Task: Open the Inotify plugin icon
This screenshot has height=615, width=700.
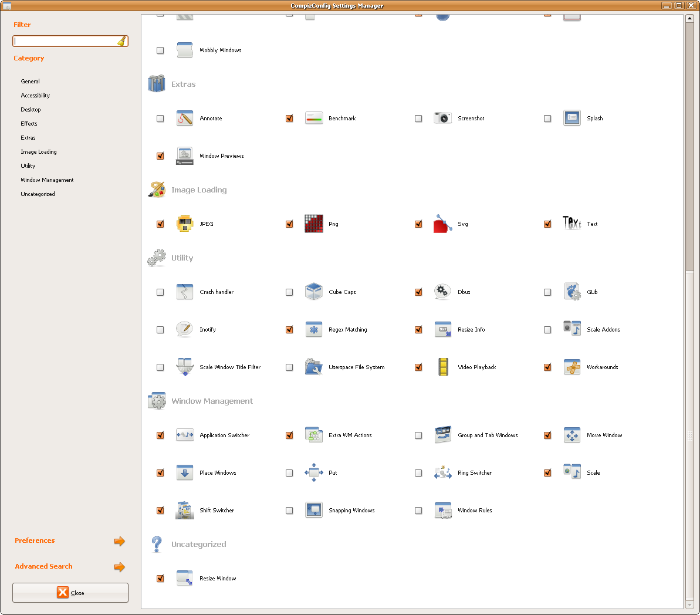Action: click(x=184, y=330)
